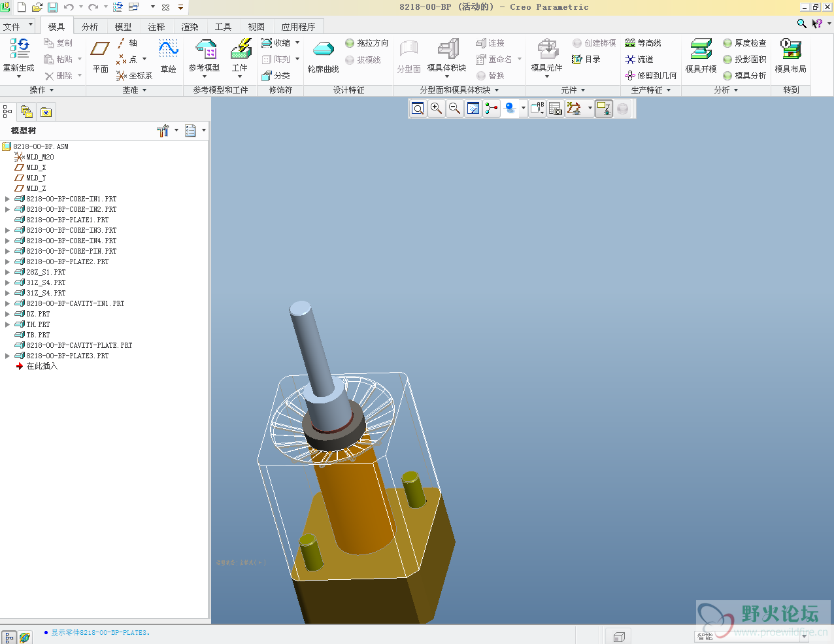Toggle the browser panel from status bar

coord(25,637)
